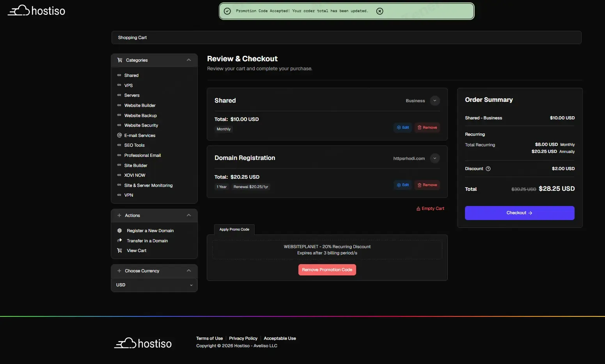The height and width of the screenshot is (364, 605).
Task: Click the hostiso logo in header
Action: (37, 11)
